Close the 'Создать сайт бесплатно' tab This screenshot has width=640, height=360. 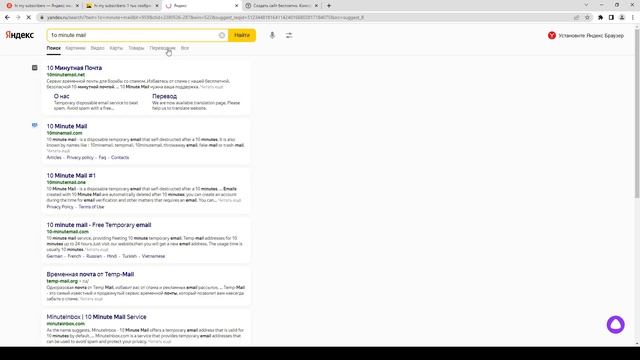click(316, 6)
